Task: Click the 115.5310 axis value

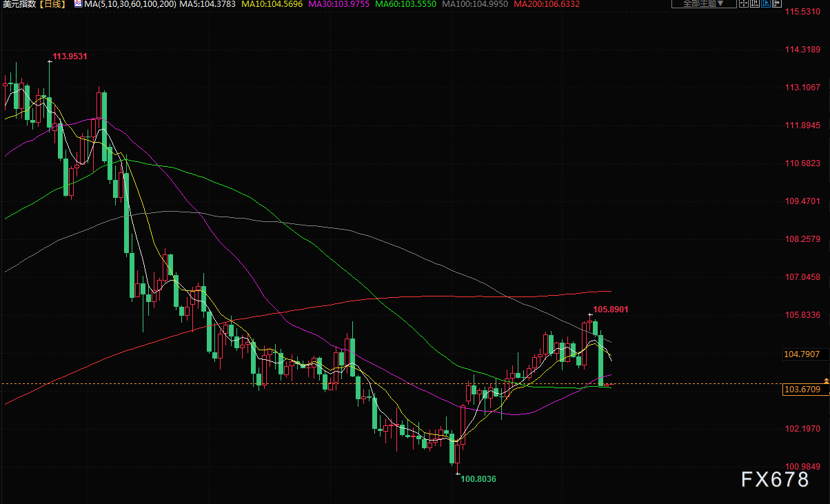Action: (x=802, y=12)
